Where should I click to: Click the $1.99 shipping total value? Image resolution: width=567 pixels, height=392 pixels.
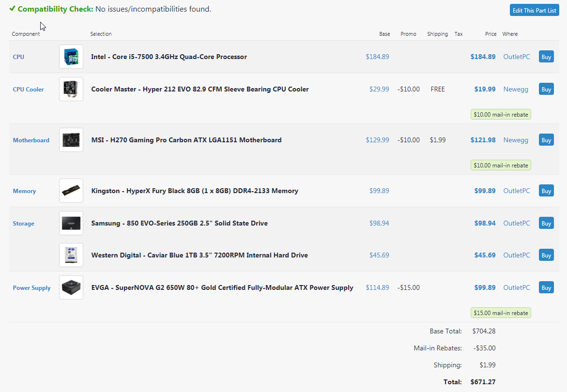coord(488,365)
